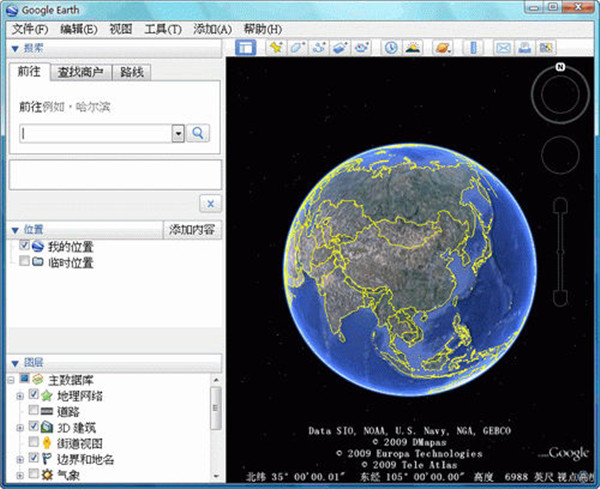Image resolution: width=600 pixels, height=489 pixels.
Task: Select the Add Polygon tool
Action: tap(297, 47)
